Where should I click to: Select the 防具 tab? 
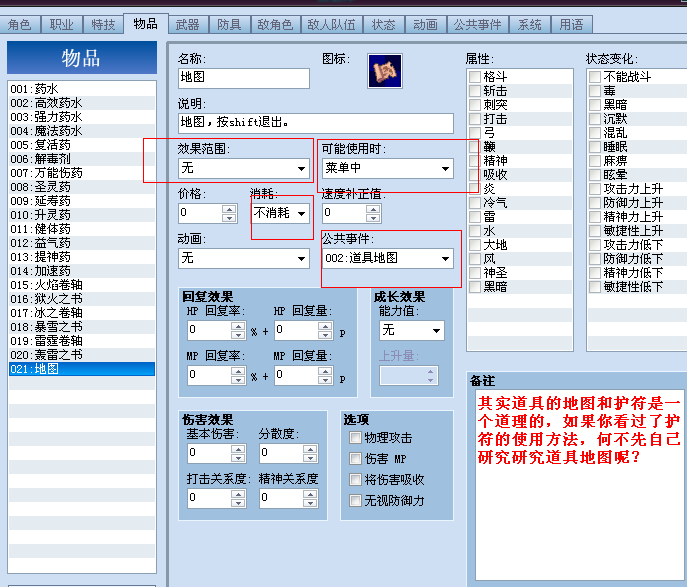click(x=229, y=25)
